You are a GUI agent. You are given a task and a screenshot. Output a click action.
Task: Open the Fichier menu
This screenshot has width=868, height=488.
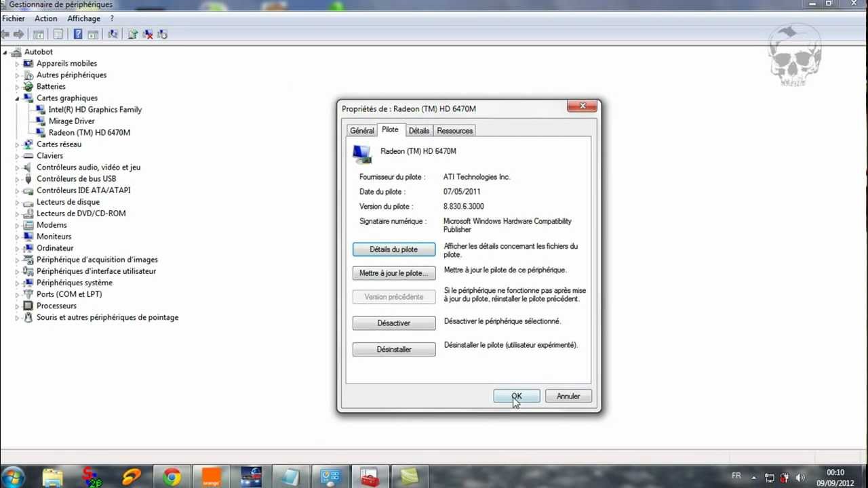point(14,19)
